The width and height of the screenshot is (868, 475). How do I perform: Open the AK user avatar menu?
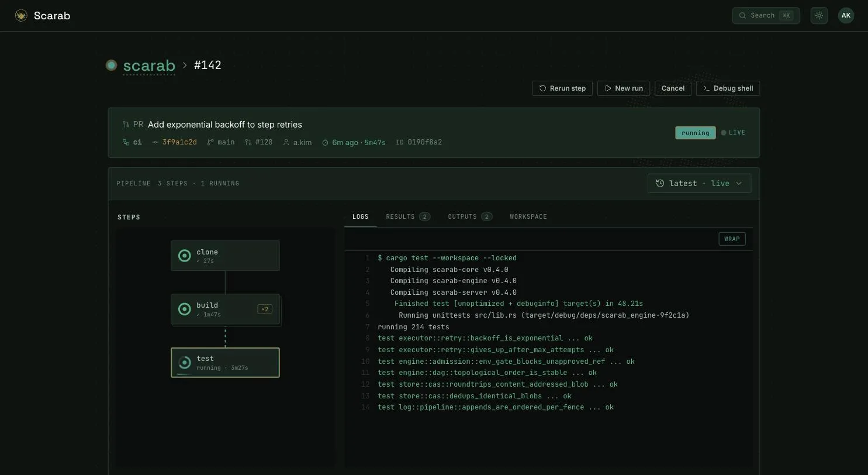[846, 16]
